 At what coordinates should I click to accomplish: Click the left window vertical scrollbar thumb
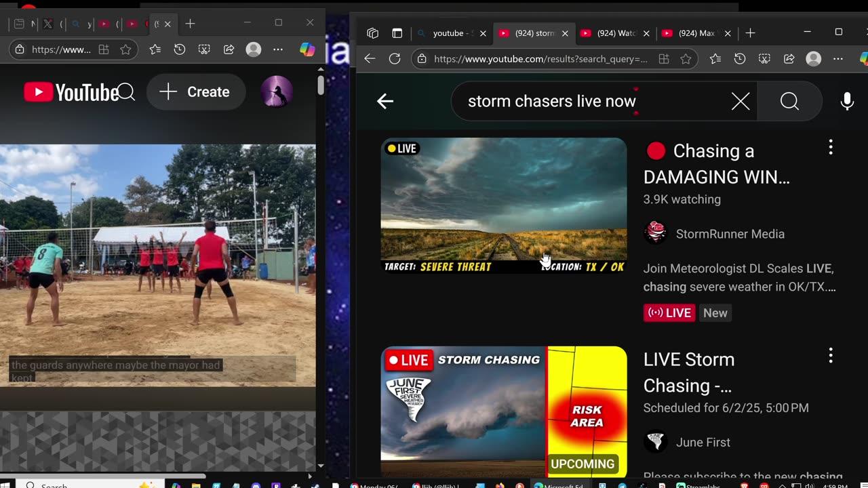(320, 85)
